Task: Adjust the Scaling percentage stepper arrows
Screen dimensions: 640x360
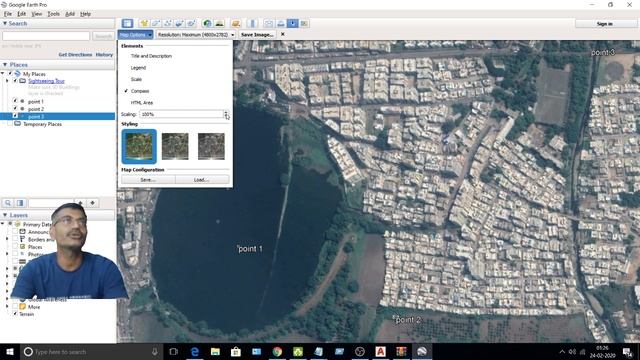Action: pyautogui.click(x=226, y=114)
